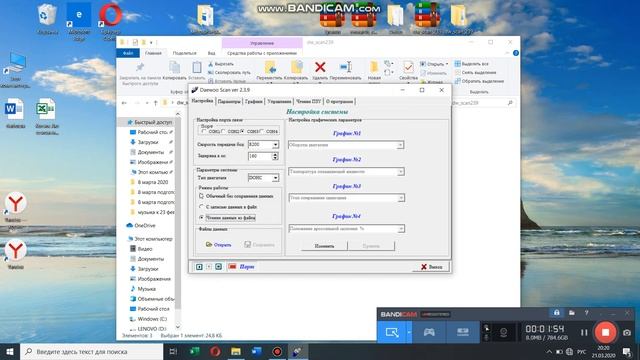Click Выделить все in Explorer ribbon
640x360 pixels.
472,64
